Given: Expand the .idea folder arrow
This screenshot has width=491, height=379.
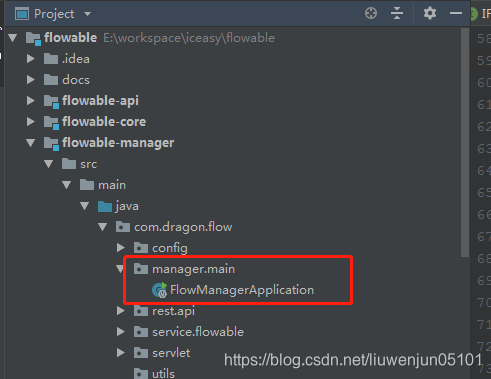Looking at the screenshot, I should point(31,59).
